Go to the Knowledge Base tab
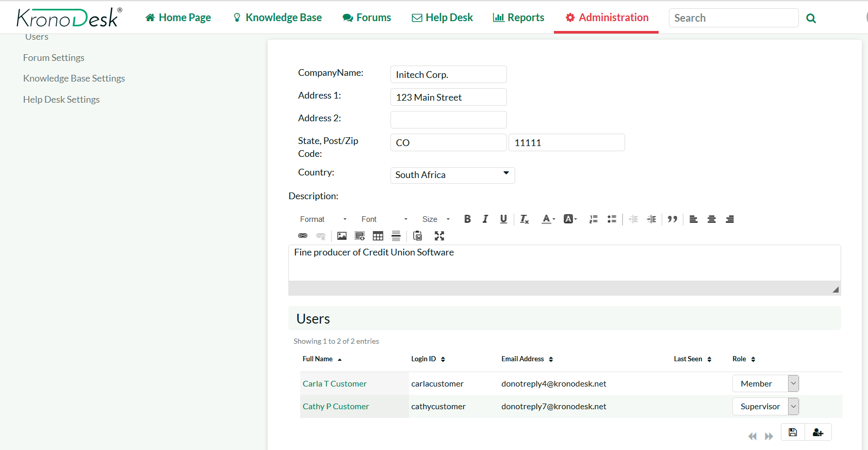This screenshot has width=868, height=450. 277,18
